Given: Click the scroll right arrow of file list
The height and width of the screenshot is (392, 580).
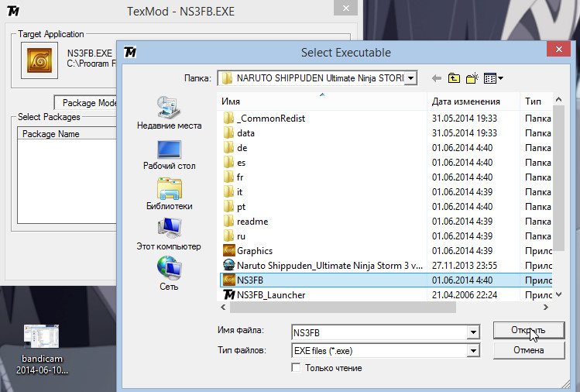Looking at the screenshot, I should pos(546,308).
